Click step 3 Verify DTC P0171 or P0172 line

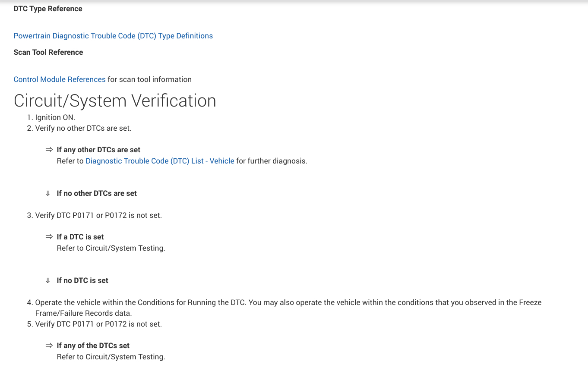click(x=98, y=215)
